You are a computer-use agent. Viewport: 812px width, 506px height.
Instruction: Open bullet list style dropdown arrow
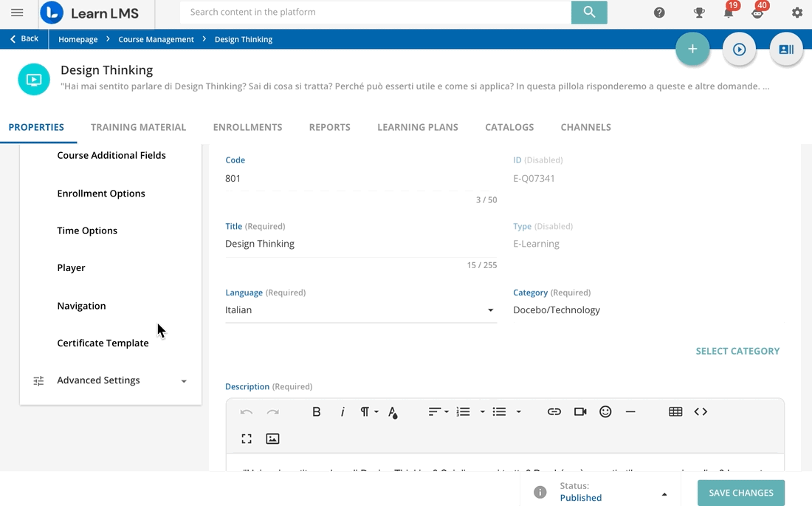(518, 411)
